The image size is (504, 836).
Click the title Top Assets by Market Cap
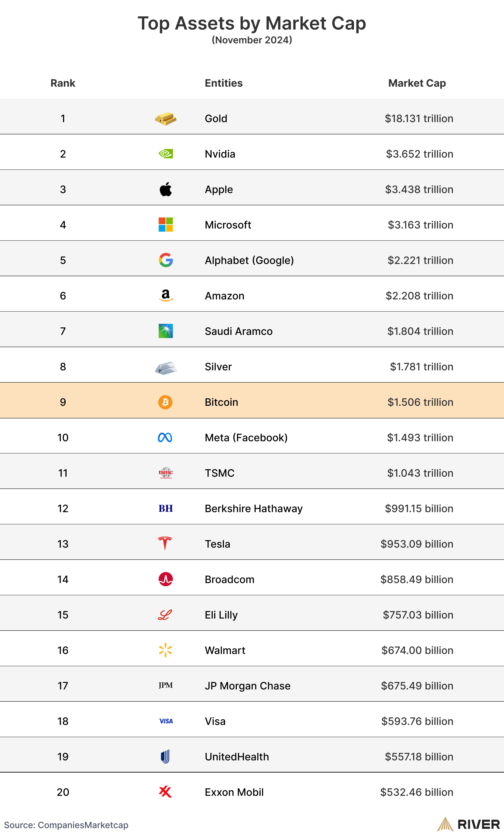tap(252, 24)
